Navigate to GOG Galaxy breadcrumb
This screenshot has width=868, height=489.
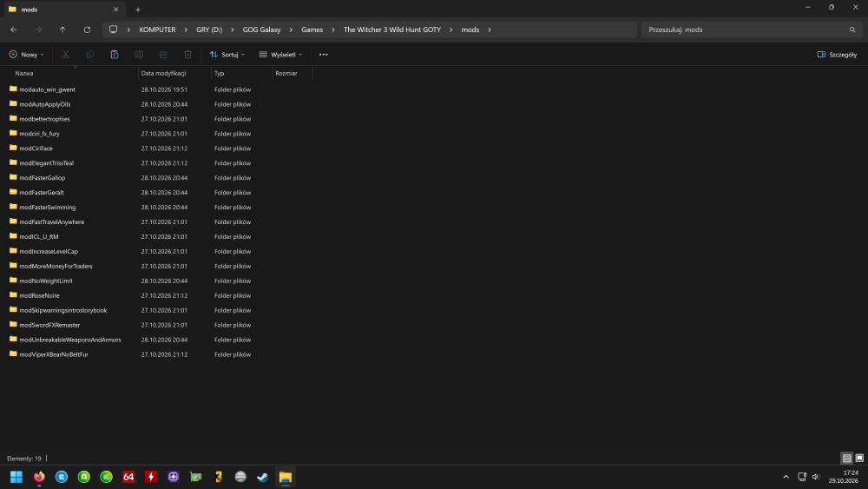261,30
